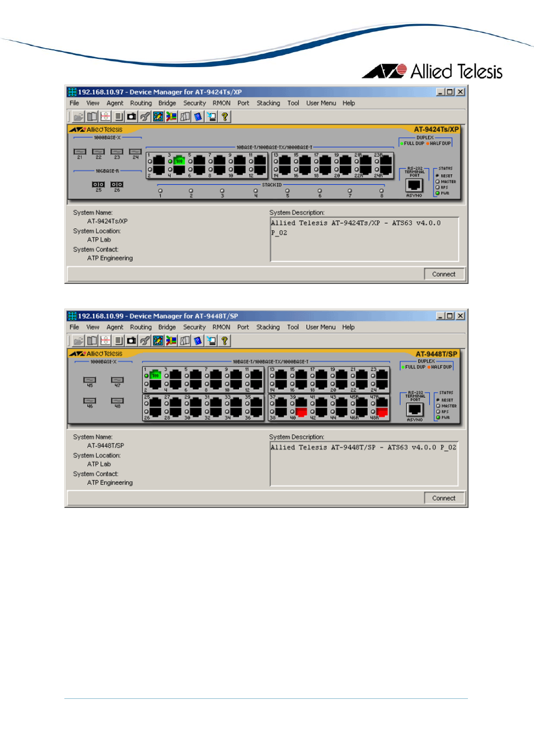This screenshot has width=534, height=756.
Task: Open the Port menu in AT-9448T/SP window
Action: coord(243,327)
